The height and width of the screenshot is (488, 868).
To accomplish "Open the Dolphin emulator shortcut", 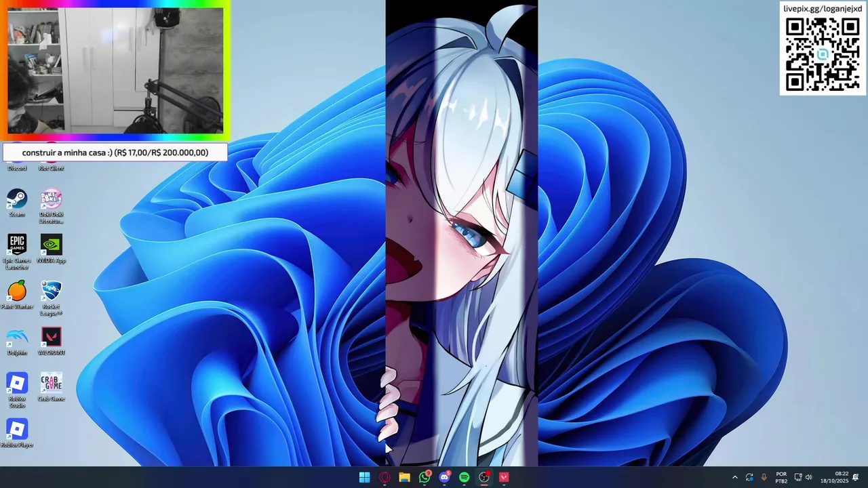I will pos(17,341).
